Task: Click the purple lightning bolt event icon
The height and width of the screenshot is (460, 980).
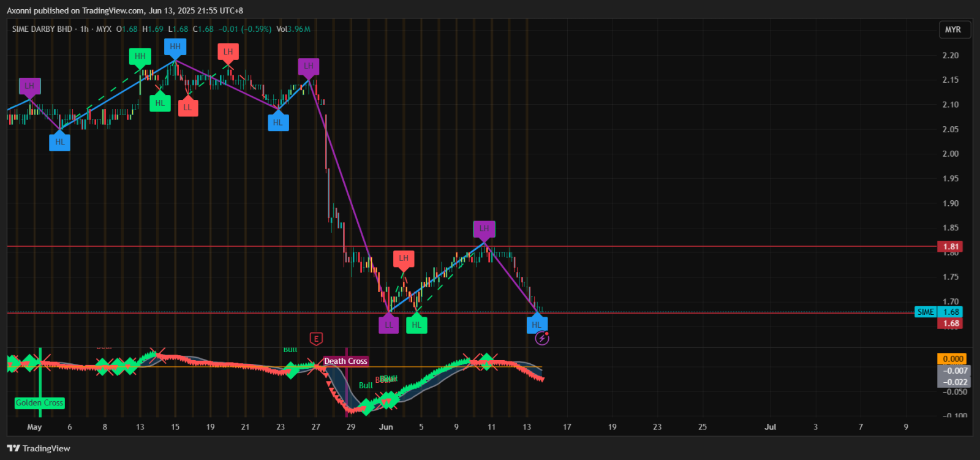Action: (542, 338)
